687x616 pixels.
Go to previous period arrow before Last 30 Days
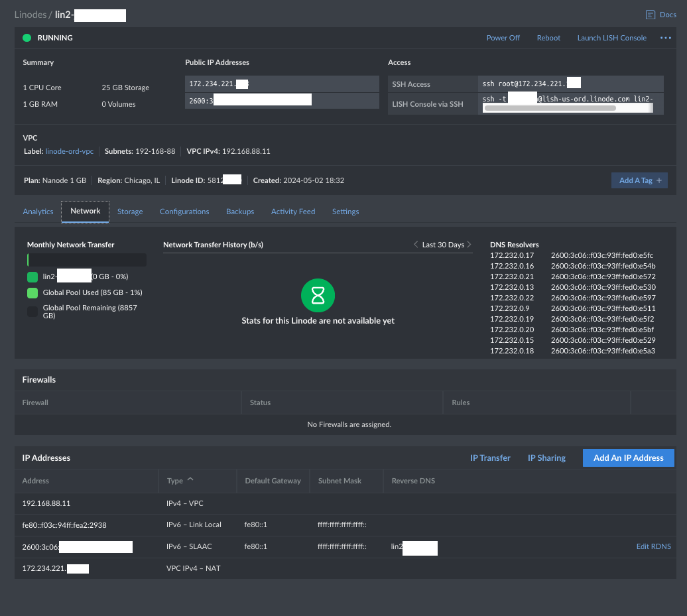[415, 245]
